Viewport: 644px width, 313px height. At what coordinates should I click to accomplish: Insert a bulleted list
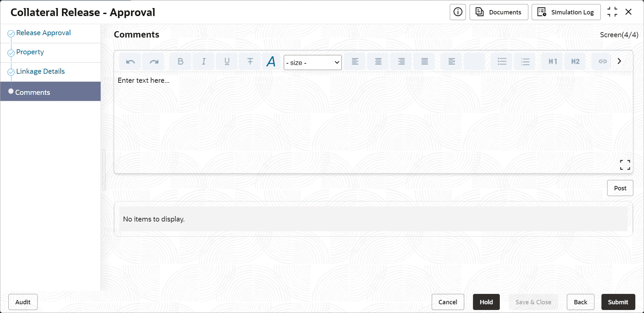click(502, 62)
